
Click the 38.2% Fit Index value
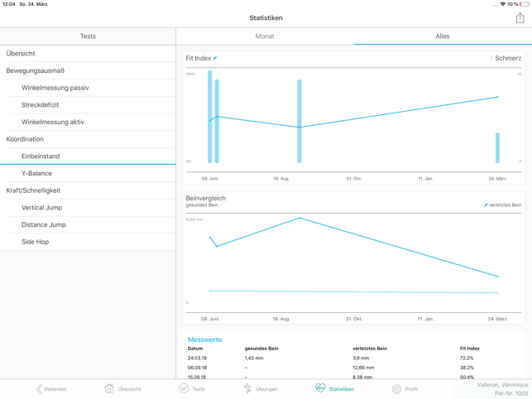coord(467,368)
